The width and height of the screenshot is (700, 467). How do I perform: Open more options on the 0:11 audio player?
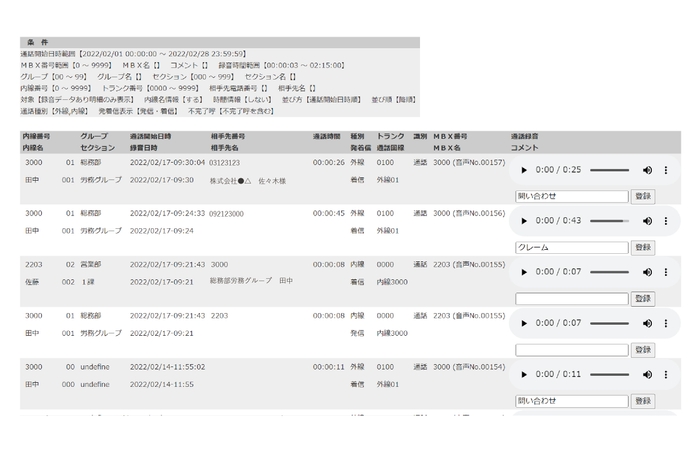666,374
